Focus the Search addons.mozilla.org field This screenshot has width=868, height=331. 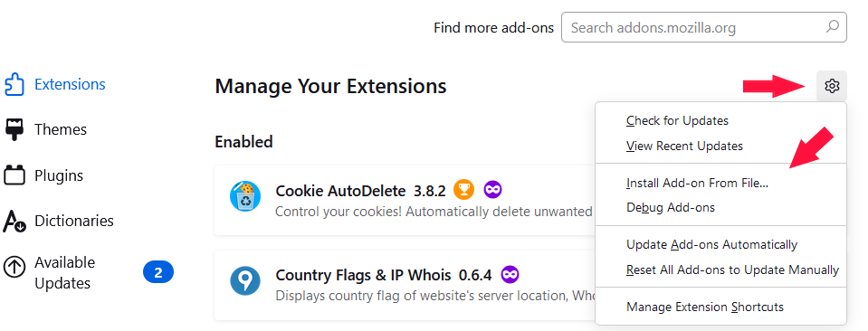[703, 27]
